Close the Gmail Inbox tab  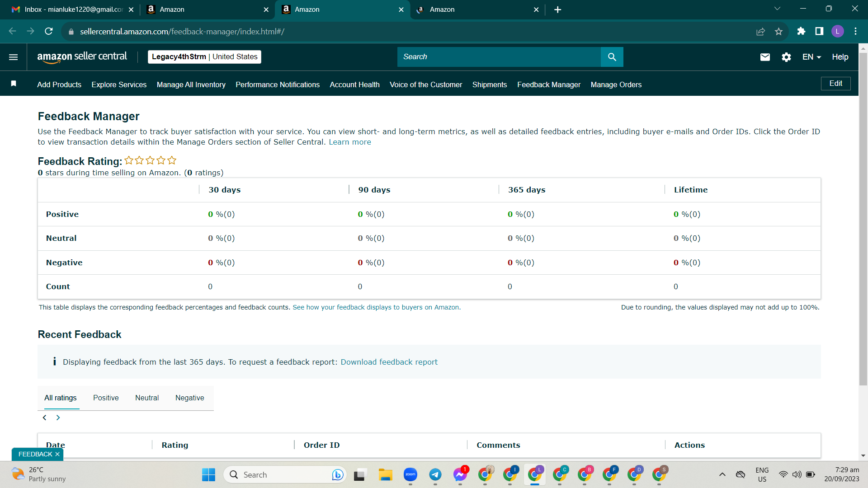131,9
